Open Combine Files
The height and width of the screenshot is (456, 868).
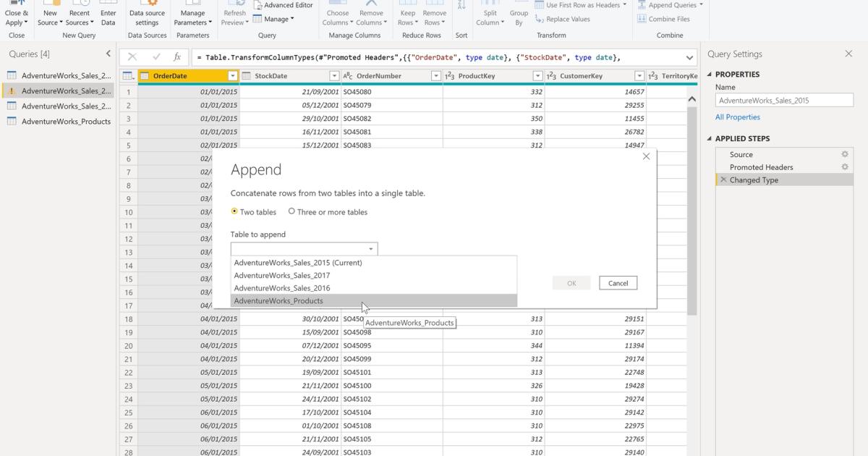coord(668,19)
